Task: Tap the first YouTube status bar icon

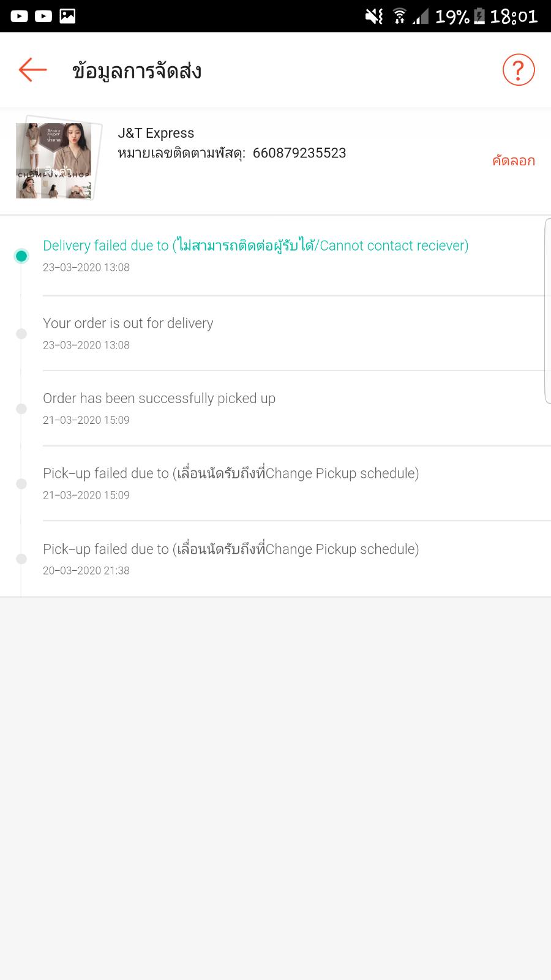Action: (19, 16)
